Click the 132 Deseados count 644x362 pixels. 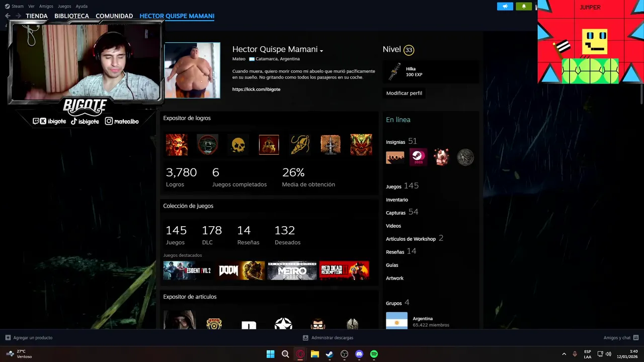pos(285,230)
